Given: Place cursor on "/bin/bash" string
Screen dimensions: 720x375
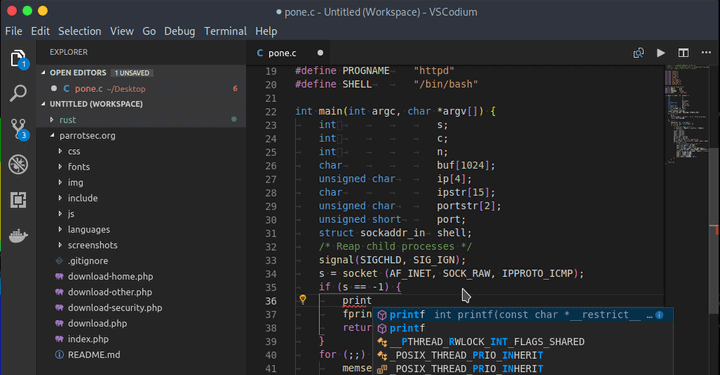Looking at the screenshot, I should pos(446,84).
